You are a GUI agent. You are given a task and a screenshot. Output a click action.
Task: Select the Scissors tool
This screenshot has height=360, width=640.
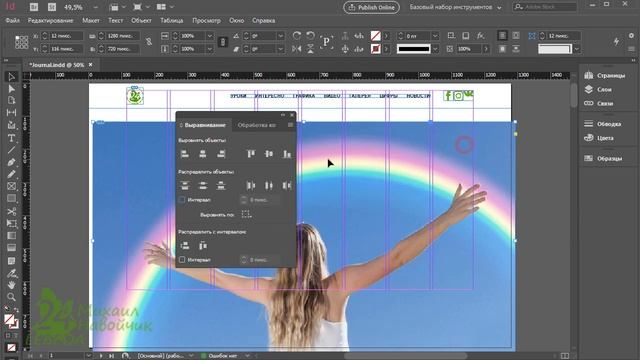pos(11,211)
